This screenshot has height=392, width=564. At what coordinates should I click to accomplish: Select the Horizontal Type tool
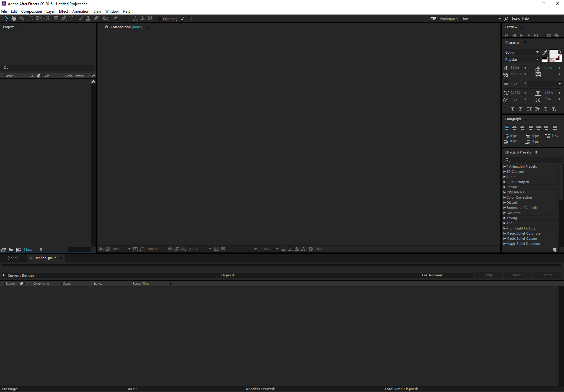click(x=71, y=18)
